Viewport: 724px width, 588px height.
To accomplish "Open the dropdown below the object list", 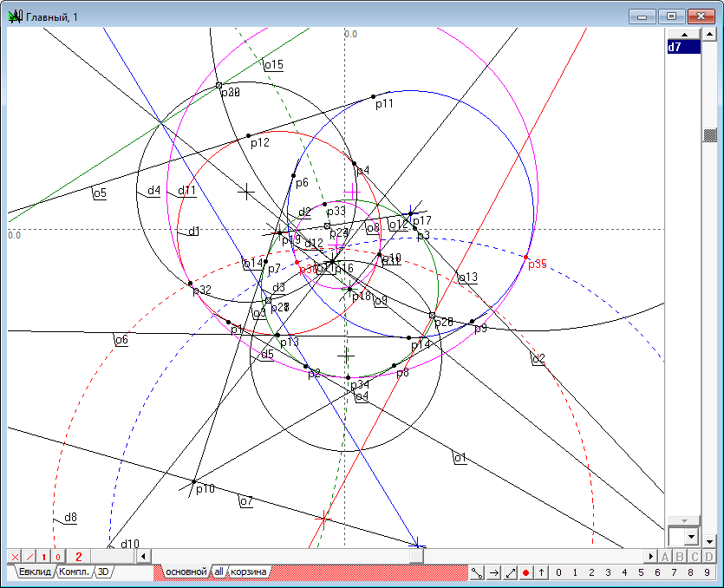I will 691,537.
